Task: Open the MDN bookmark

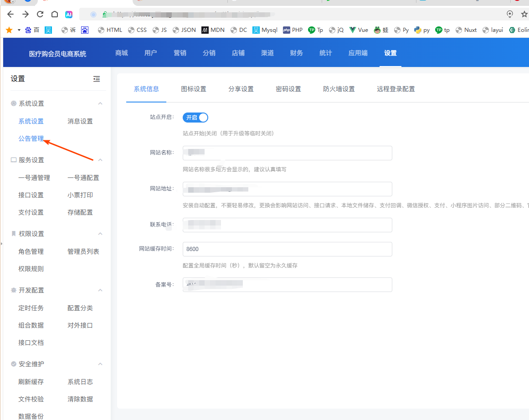Action: 213,30
